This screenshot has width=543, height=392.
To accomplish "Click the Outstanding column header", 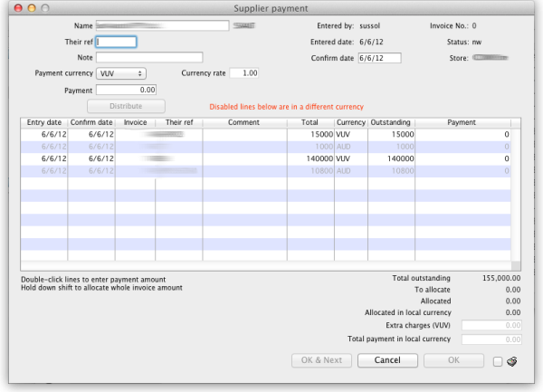I will (389, 122).
